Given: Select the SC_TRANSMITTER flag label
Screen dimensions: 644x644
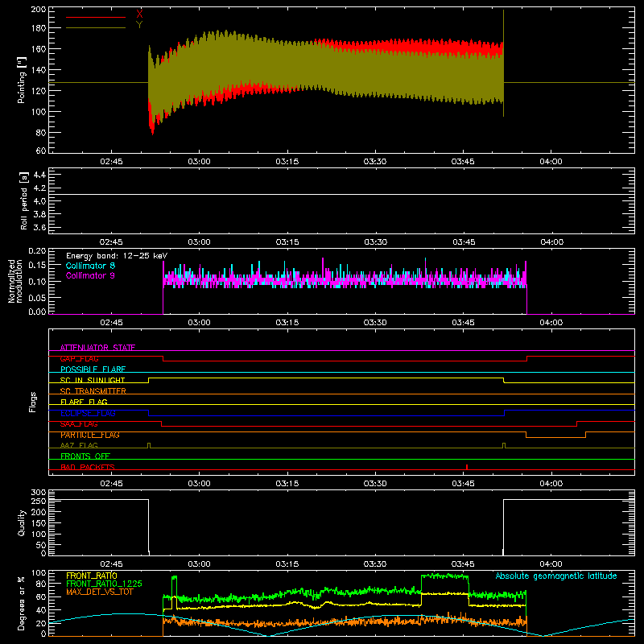Looking at the screenshot, I should (93, 391).
